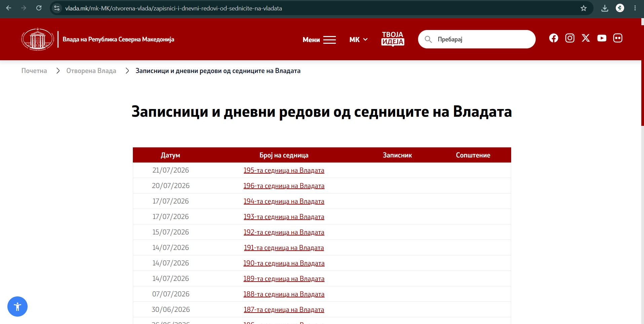
Task: Open 190-та седница на Владата
Action: click(284, 263)
